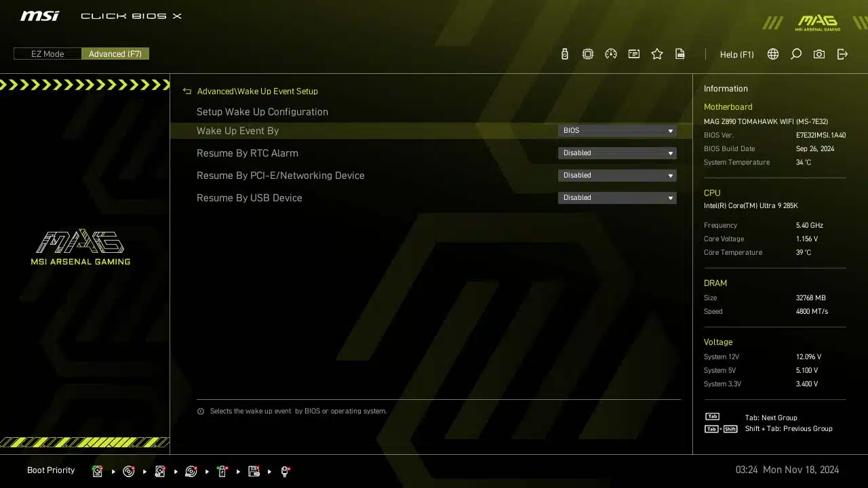Click the CPU frequency value 5.40 GHz

pos(810,226)
